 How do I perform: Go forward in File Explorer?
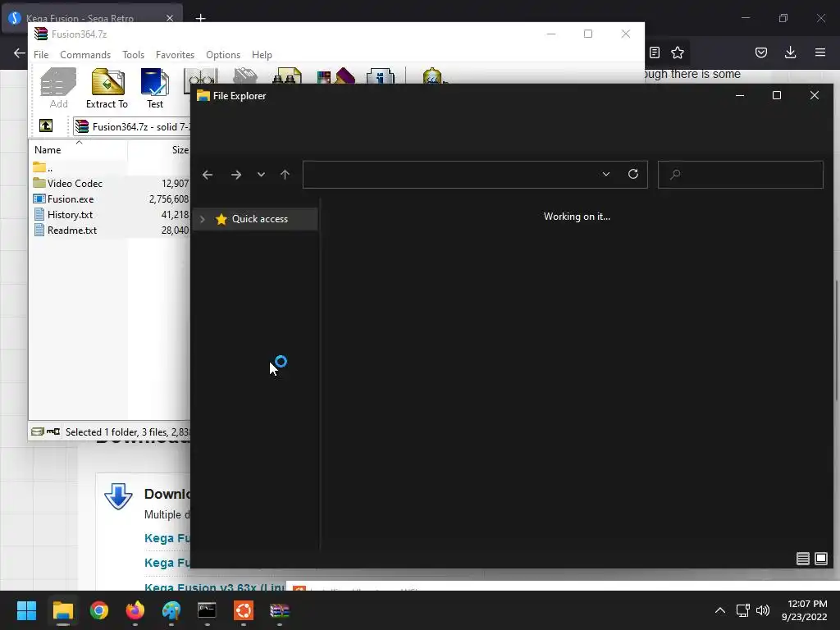pos(235,175)
